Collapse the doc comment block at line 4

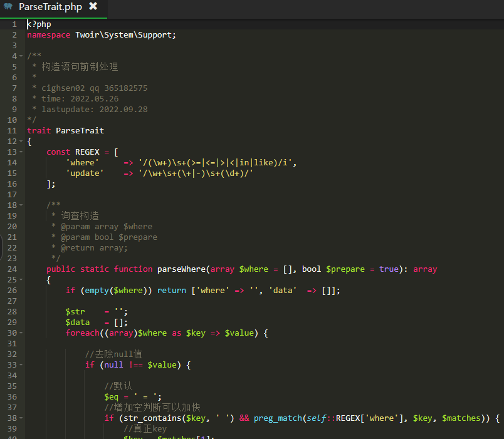tap(21, 56)
